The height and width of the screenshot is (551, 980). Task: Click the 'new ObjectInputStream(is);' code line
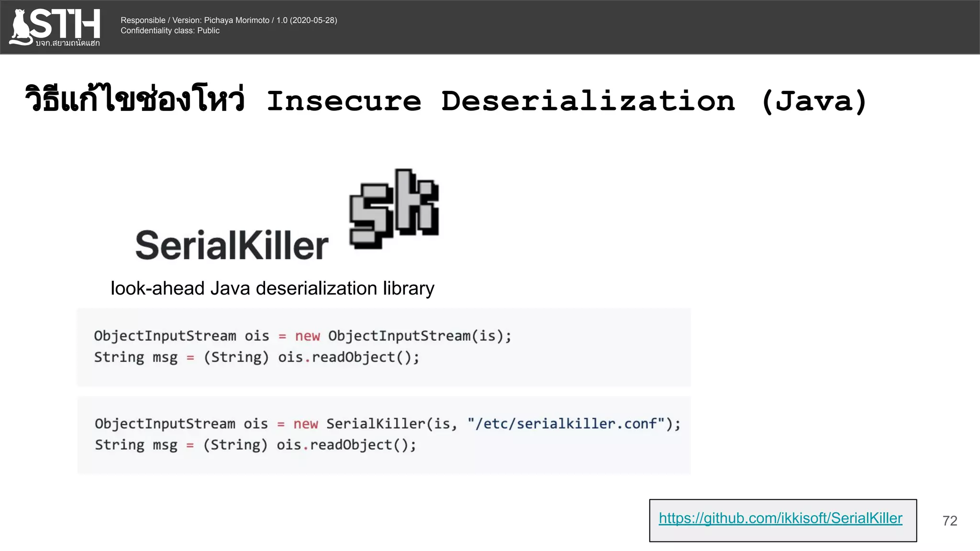coord(302,336)
